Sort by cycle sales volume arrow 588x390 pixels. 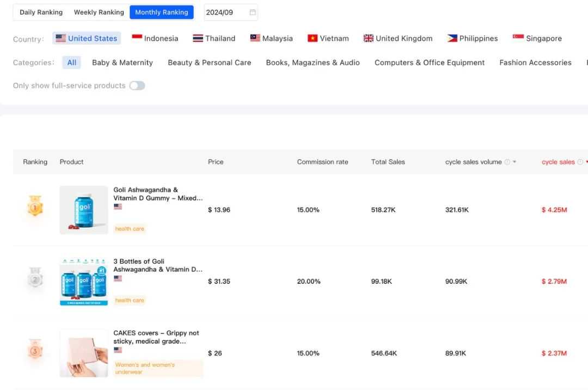(514, 162)
